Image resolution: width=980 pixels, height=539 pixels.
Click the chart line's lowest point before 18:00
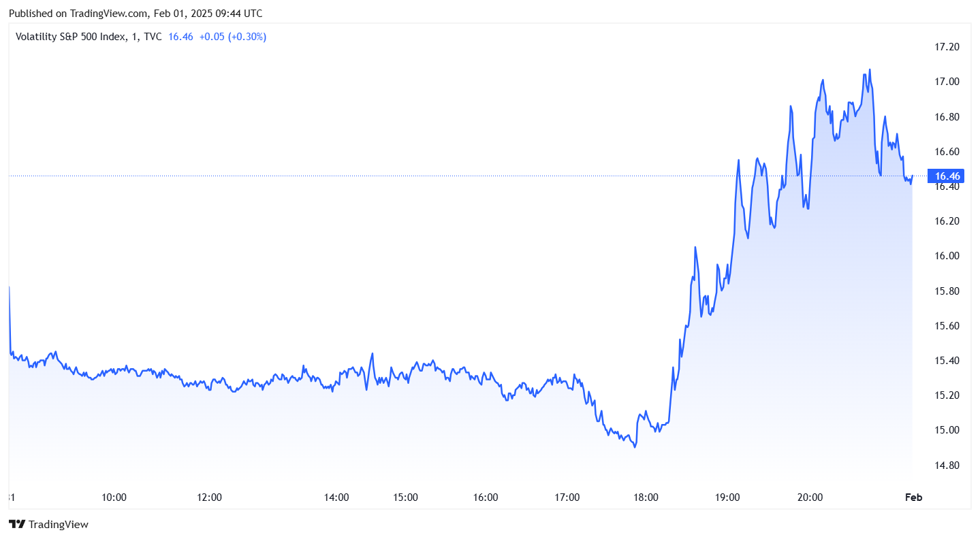(x=635, y=446)
